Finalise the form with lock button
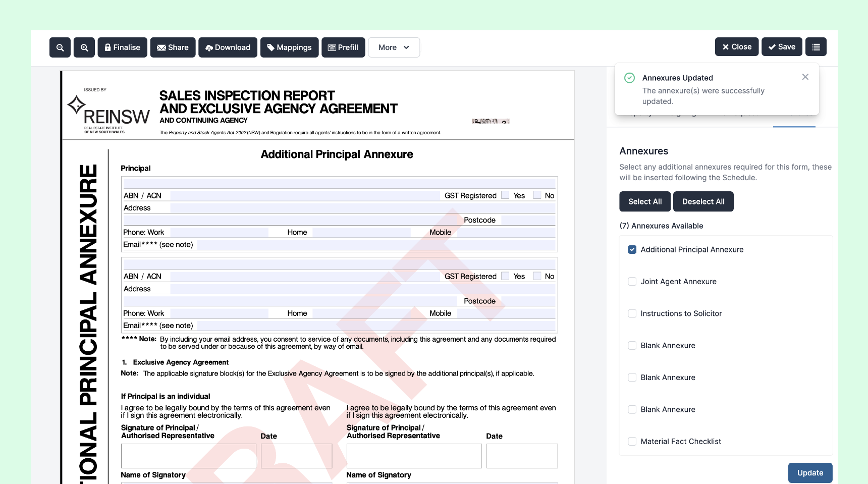 tap(122, 47)
